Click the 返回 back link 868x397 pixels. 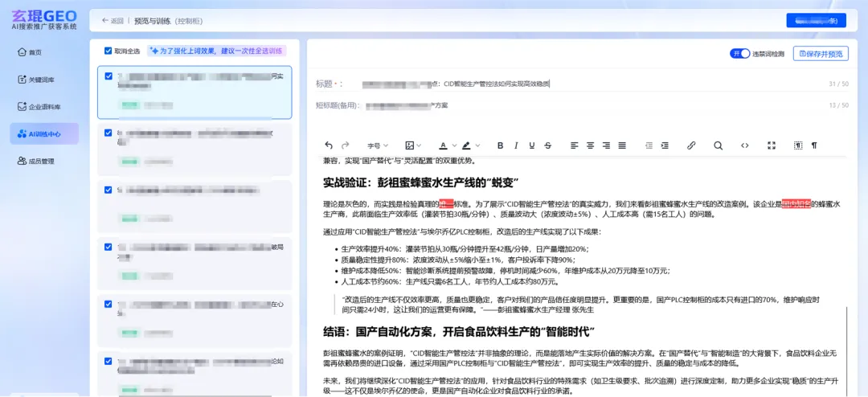(x=113, y=21)
